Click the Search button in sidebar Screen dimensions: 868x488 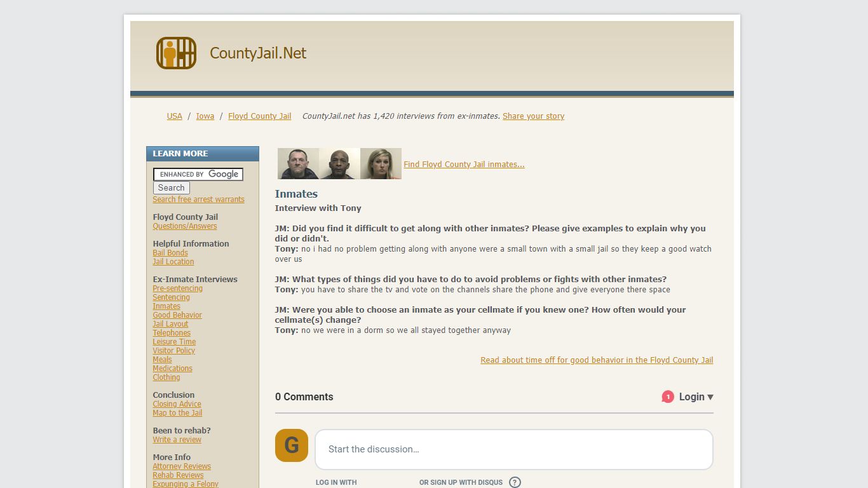(172, 187)
